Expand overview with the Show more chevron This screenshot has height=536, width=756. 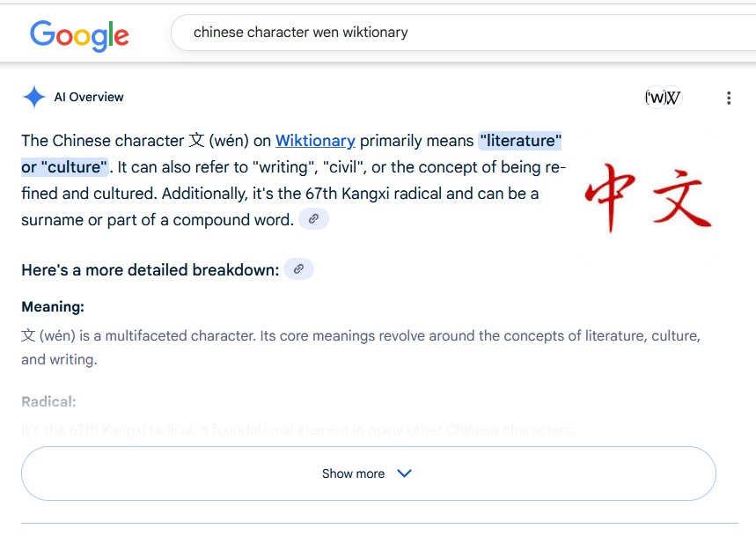(404, 474)
